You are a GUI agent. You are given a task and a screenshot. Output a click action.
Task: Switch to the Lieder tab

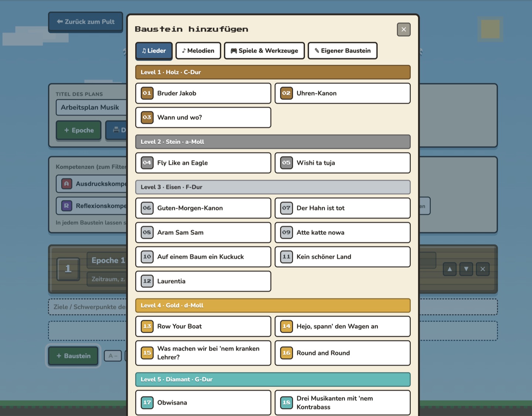(x=154, y=51)
